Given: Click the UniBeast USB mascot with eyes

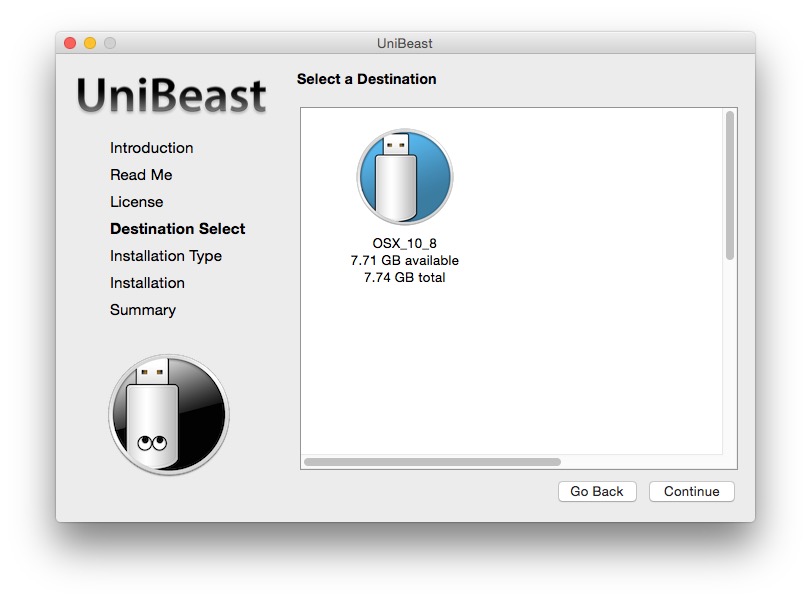Looking at the screenshot, I should click(x=168, y=414).
